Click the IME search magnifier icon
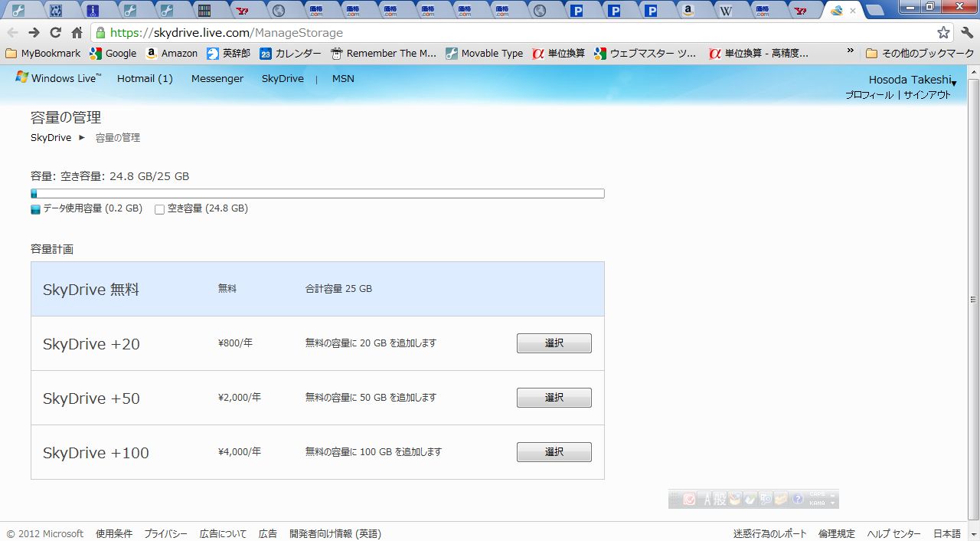This screenshot has width=980, height=541. coord(766,500)
